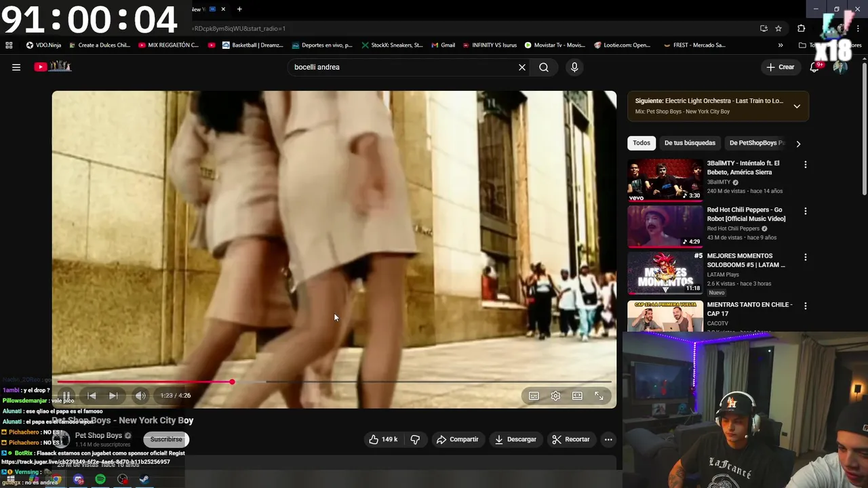Bookmark this page with the star

coord(778,28)
